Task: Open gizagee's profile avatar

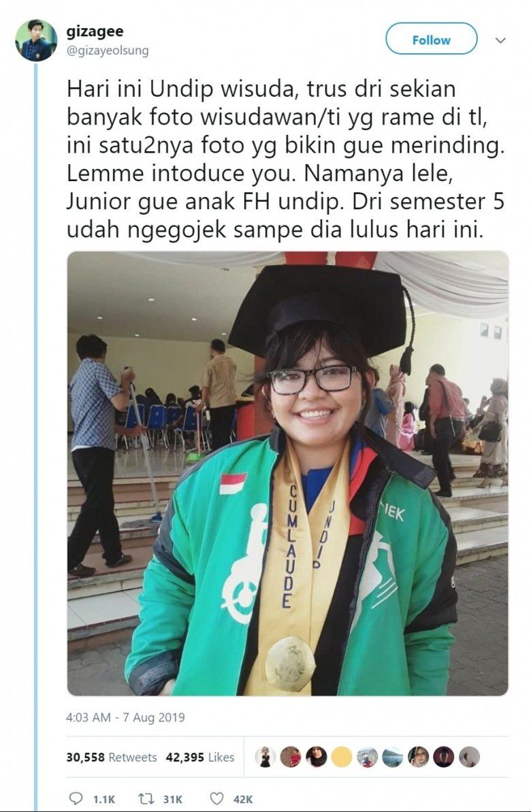Action: pyautogui.click(x=35, y=40)
